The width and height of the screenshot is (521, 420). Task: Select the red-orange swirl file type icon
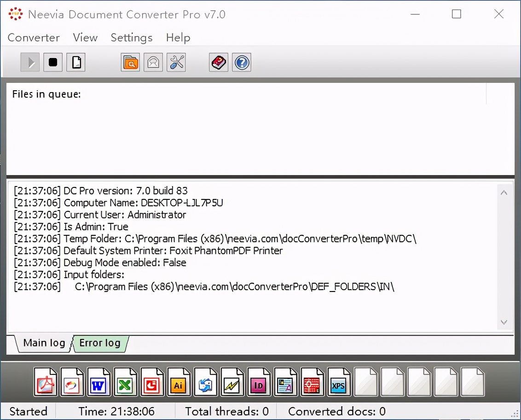72,382
